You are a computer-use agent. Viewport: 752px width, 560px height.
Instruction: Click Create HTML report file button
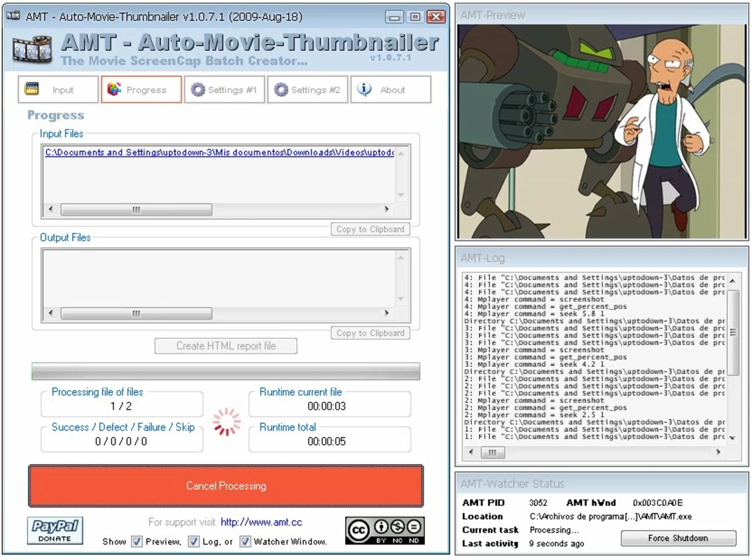pos(226,346)
